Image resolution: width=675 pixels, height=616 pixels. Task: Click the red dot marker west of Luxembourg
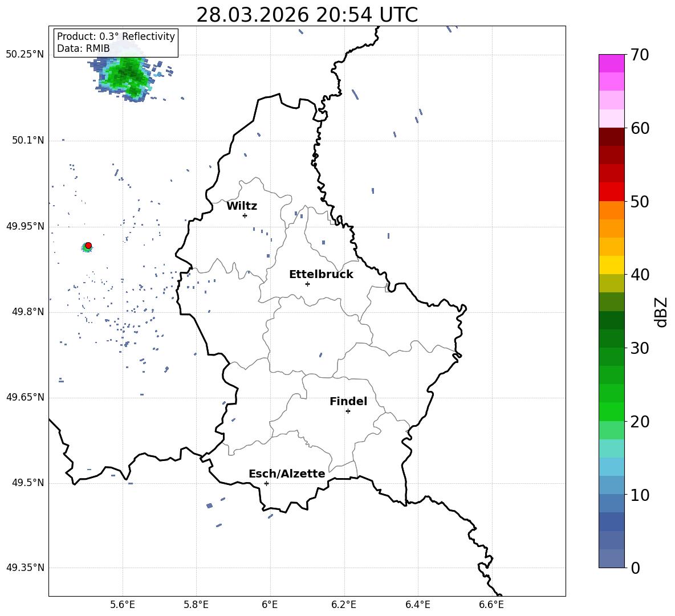coord(88,246)
